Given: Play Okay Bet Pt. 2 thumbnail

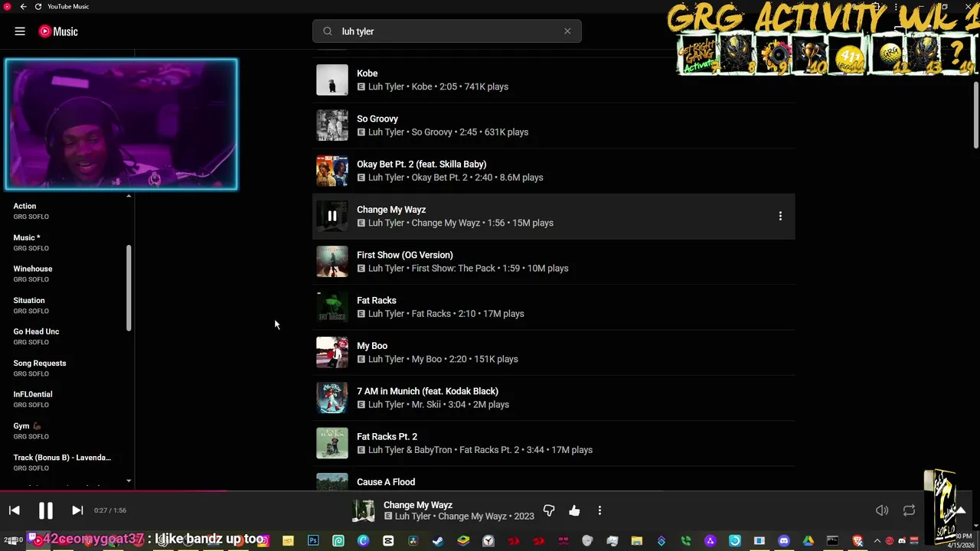Looking at the screenshot, I should click(332, 171).
